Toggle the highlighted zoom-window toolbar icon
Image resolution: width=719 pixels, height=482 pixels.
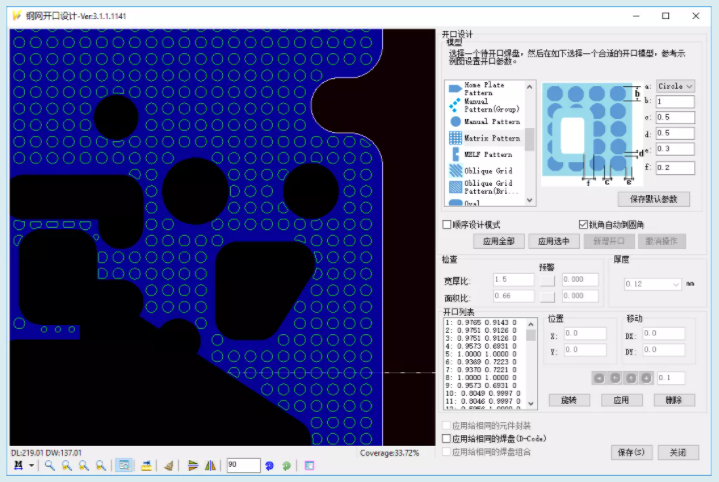[x=124, y=465]
